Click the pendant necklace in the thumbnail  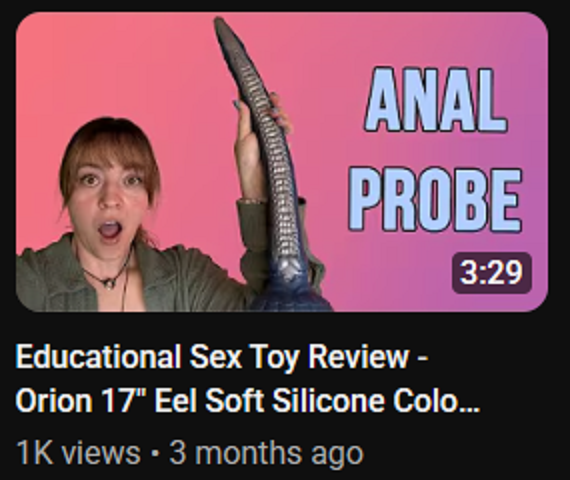point(108,283)
